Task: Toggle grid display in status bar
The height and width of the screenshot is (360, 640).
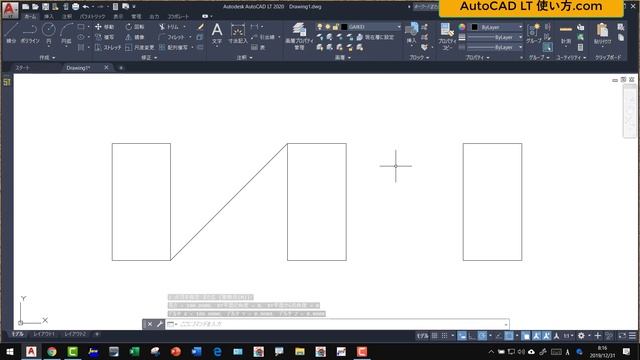Action: tap(434, 336)
